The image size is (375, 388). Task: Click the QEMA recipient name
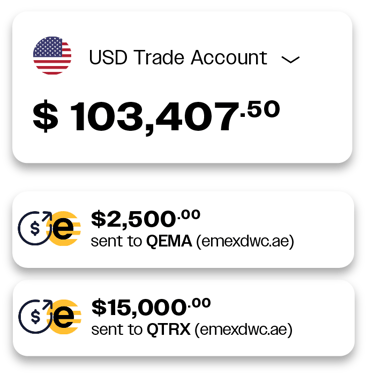click(169, 241)
